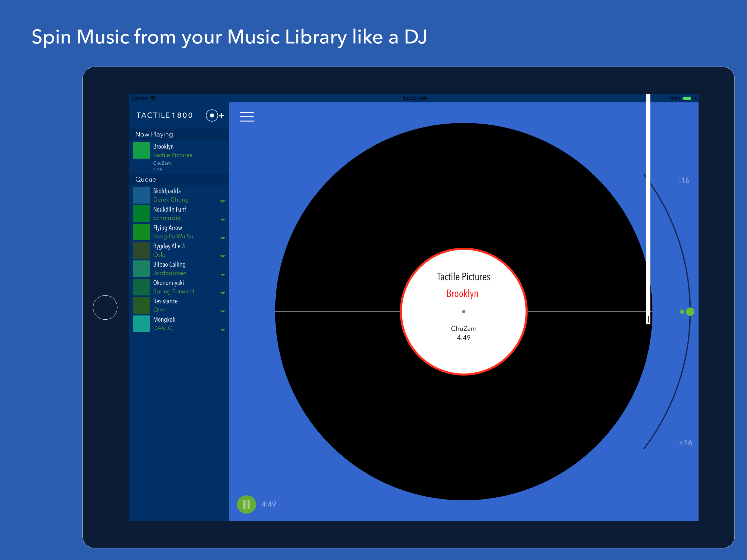This screenshot has height=560, width=747.
Task: Select Neukölln Funf song title in queue
Action: point(170,209)
